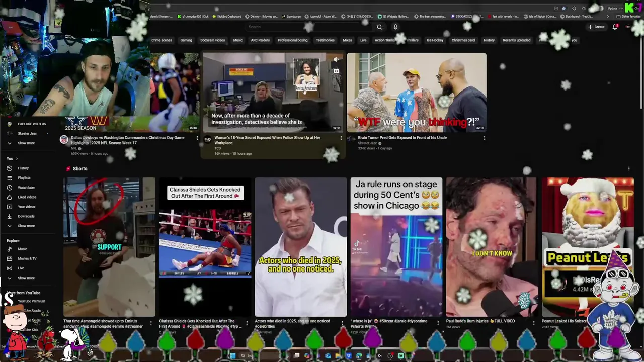Open YouTube Premium in sidebar
The image size is (644, 362).
pos(31,301)
